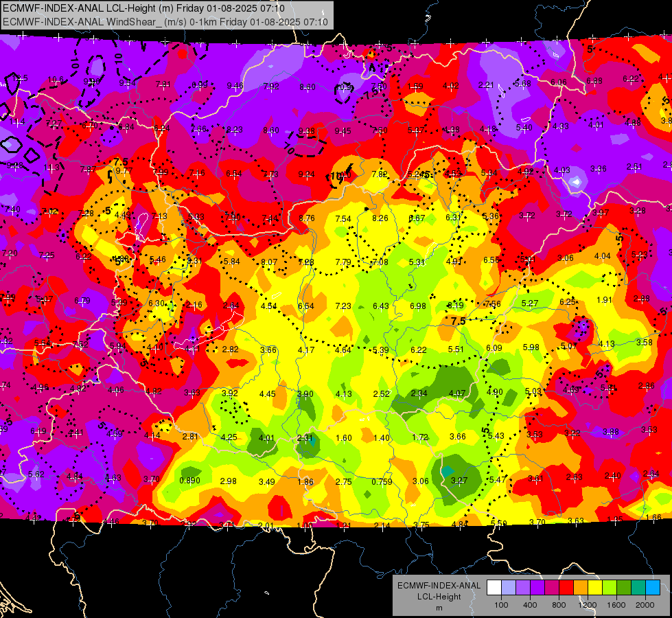Click the shear value 7.79

[343, 262]
